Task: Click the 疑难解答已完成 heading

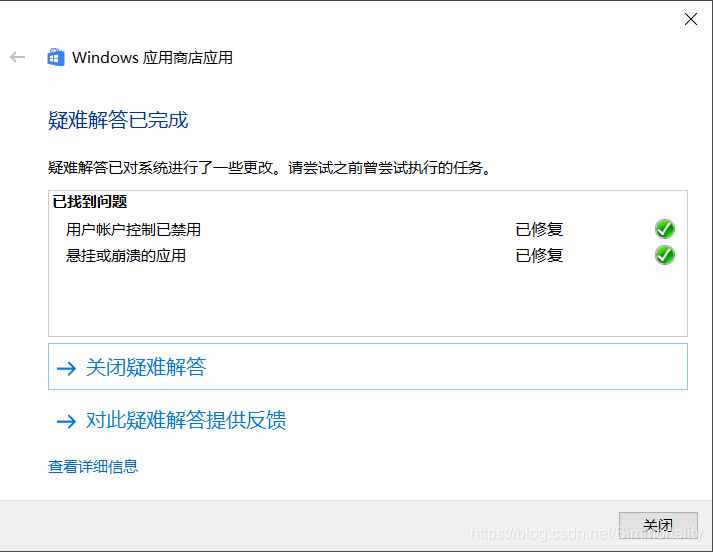Action: tap(118, 121)
